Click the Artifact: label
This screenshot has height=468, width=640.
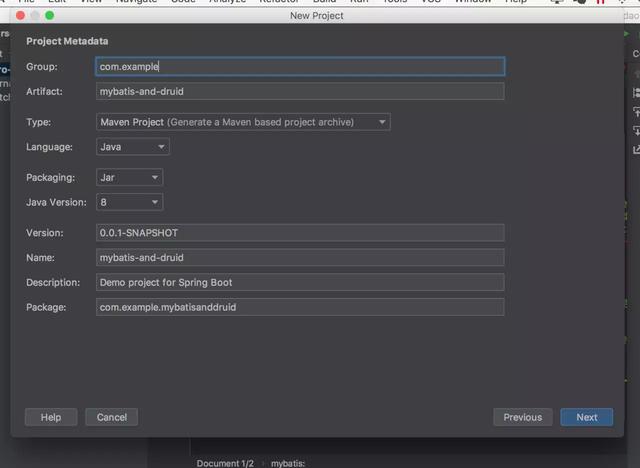(x=44, y=91)
